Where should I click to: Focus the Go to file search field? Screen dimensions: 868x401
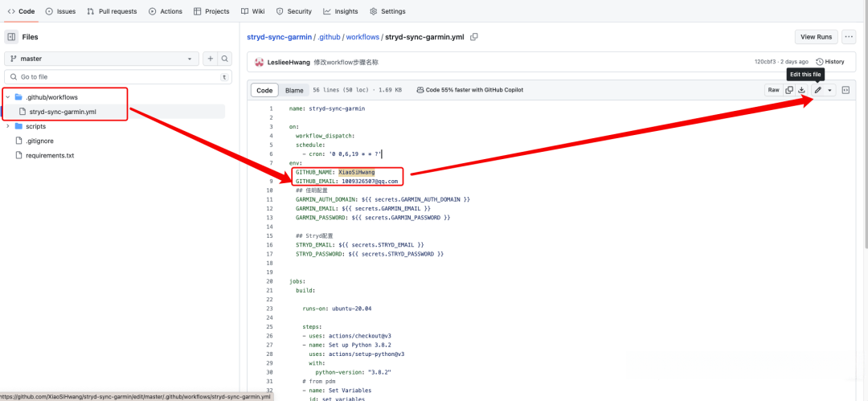[x=118, y=77]
